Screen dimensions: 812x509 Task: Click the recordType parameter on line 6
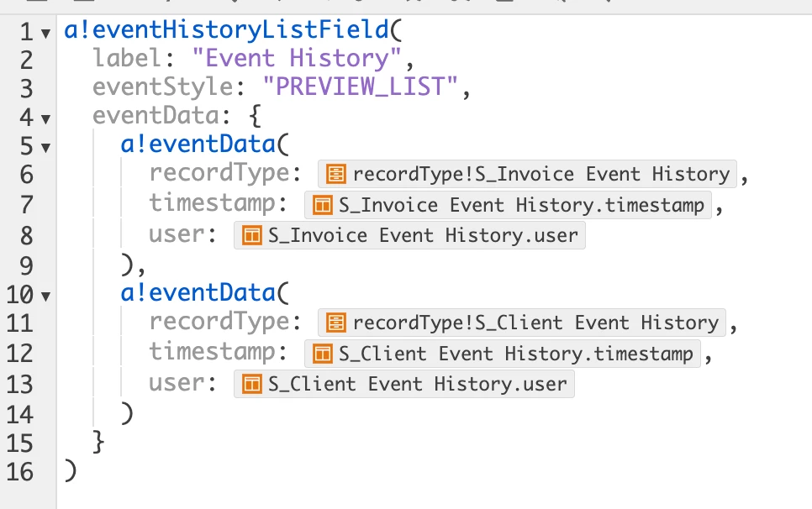coord(219,173)
